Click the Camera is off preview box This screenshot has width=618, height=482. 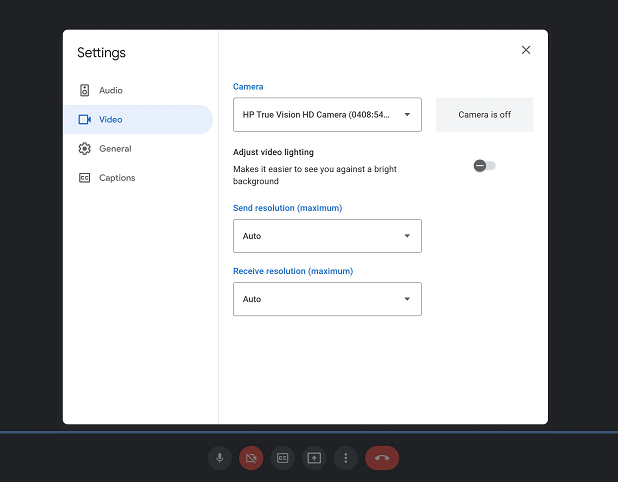484,115
